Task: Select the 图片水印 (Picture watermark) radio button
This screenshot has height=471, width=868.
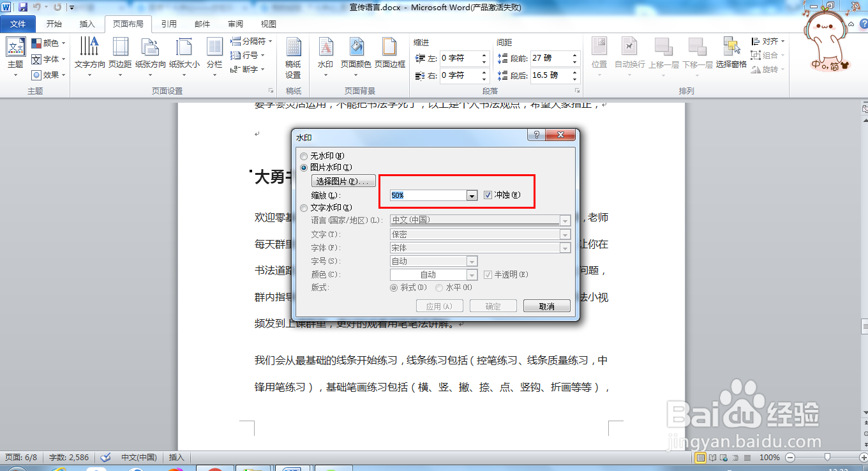Action: [304, 167]
